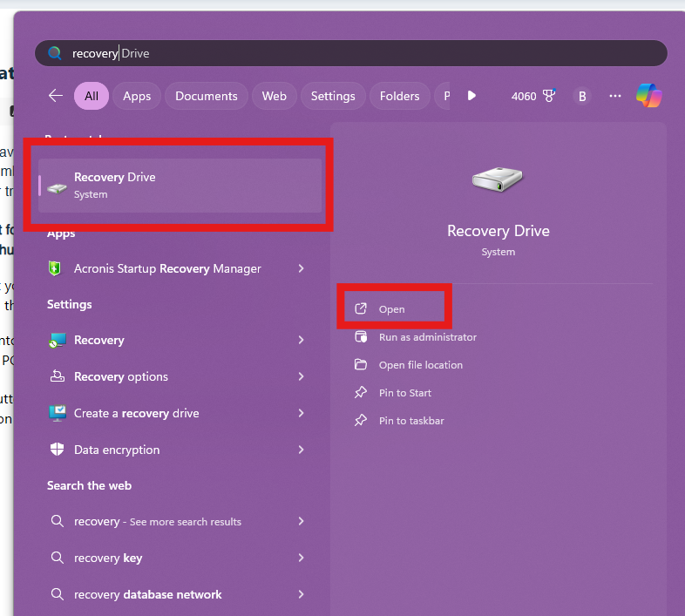The height and width of the screenshot is (616, 685).
Task: Launch the Copilot icon
Action: click(x=649, y=95)
